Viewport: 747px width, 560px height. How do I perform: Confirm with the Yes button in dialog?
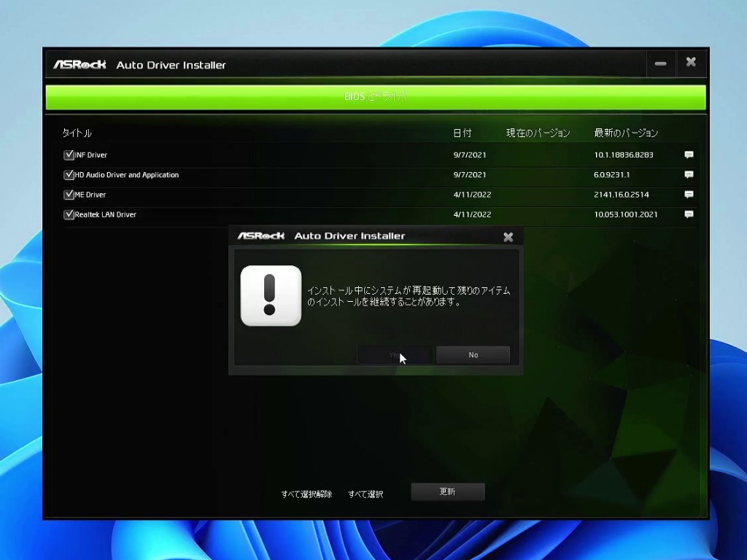(395, 355)
